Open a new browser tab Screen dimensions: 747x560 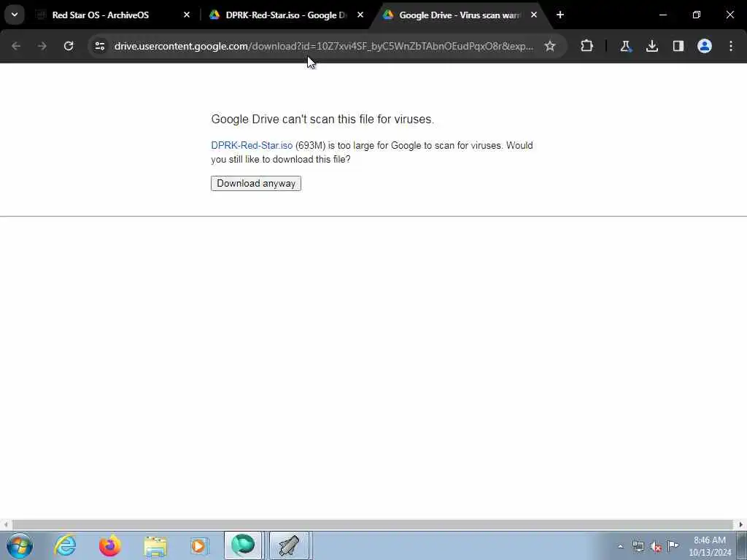click(x=560, y=15)
